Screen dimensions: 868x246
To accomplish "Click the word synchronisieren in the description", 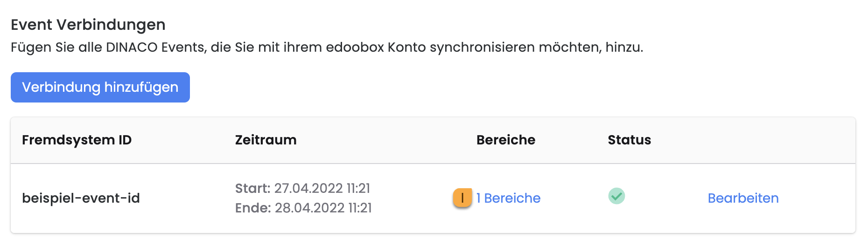I will pos(482,47).
